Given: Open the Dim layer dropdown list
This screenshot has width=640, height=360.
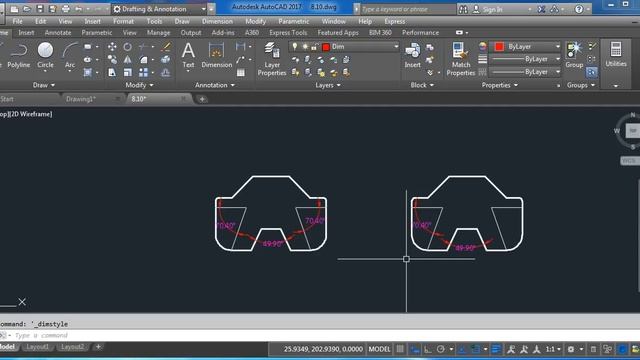Looking at the screenshot, I should point(396,47).
